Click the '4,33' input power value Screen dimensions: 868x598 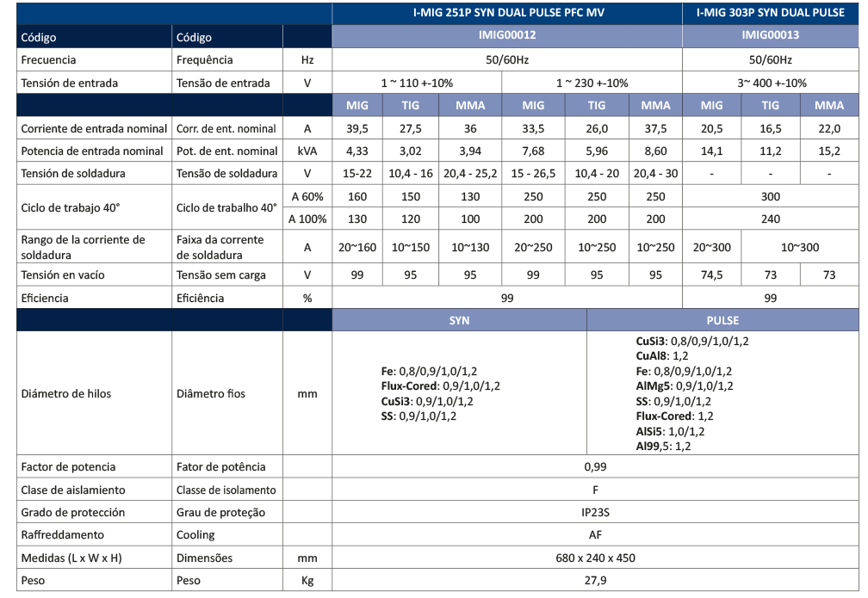point(357,151)
